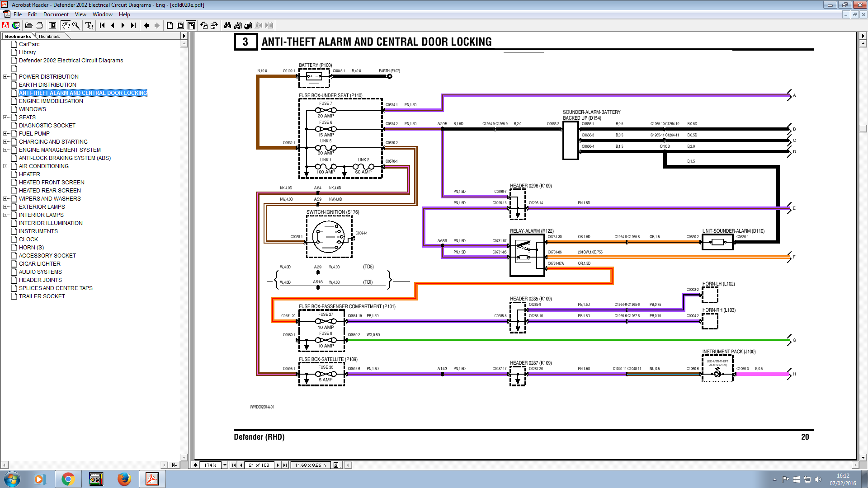Screen dimensions: 868x488
Task: Click the Fit in Window icon
Action: point(180,25)
